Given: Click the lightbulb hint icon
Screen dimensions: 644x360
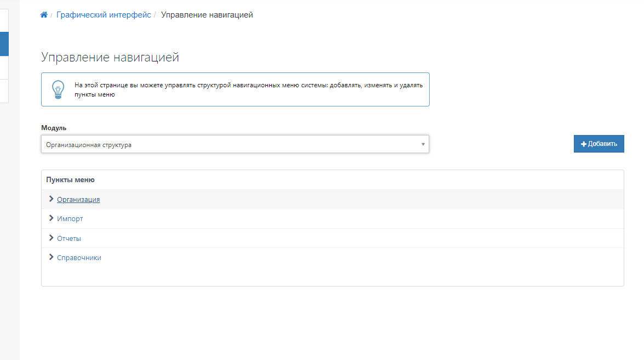Looking at the screenshot, I should 58,89.
